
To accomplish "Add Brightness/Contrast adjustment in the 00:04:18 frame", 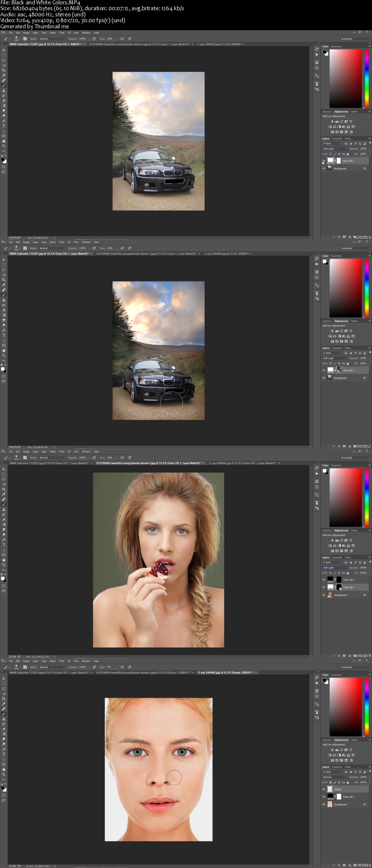I will pyautogui.click(x=332, y=540).
